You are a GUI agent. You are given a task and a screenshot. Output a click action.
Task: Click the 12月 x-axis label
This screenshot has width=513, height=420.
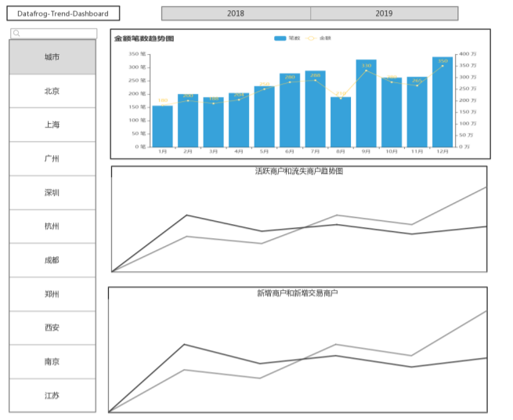click(x=443, y=151)
